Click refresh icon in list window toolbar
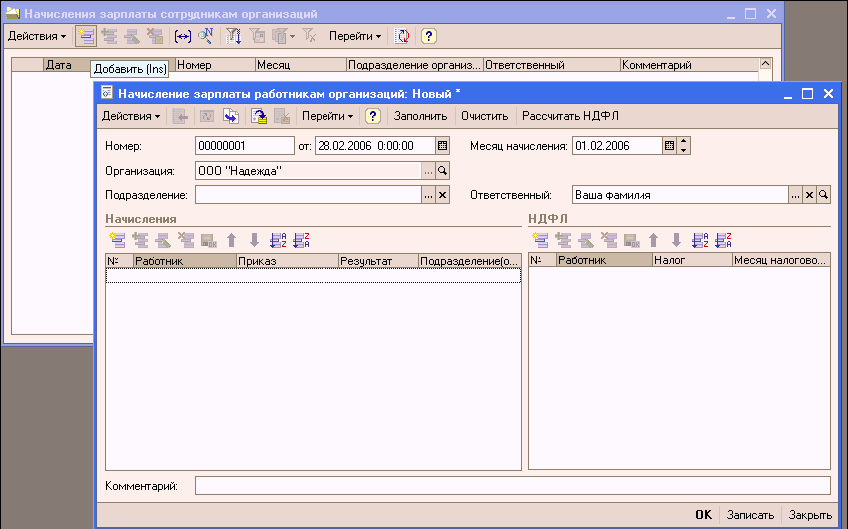Screen dimensions: 848x529 (402, 36)
